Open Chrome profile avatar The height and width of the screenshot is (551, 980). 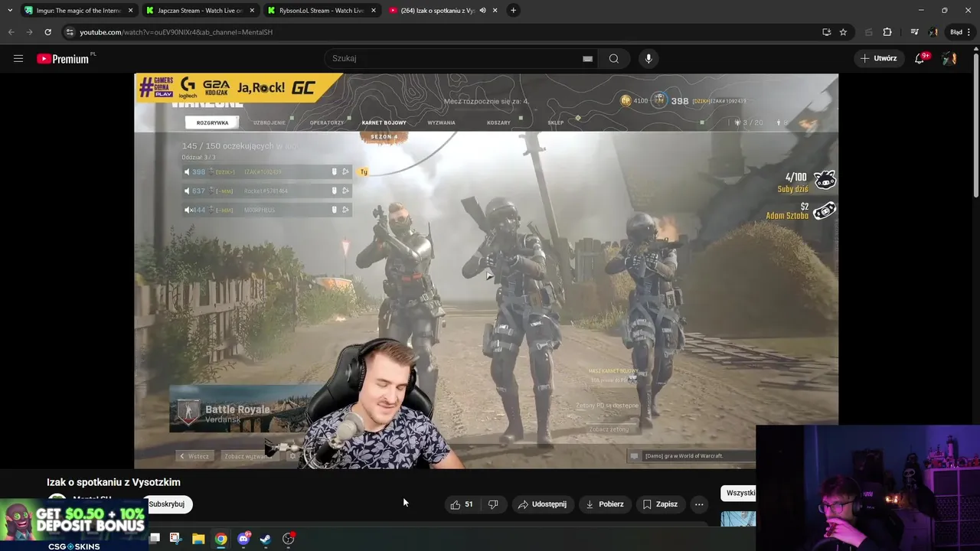click(x=933, y=32)
